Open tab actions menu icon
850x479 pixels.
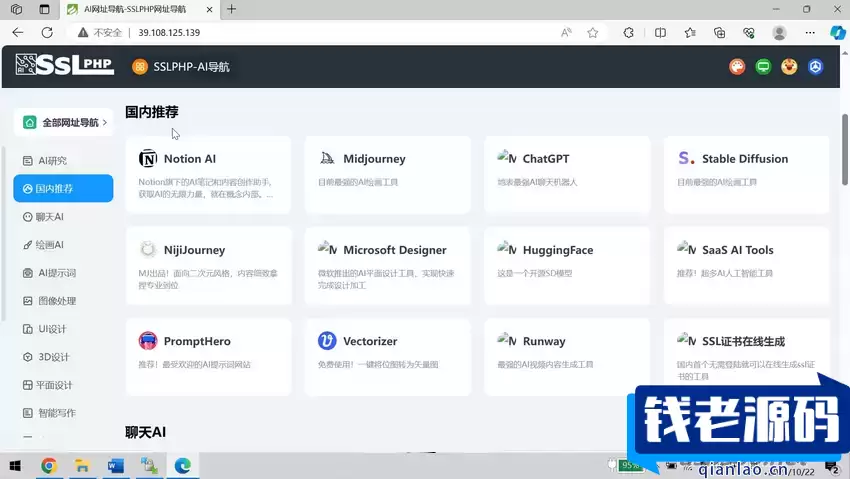point(44,9)
